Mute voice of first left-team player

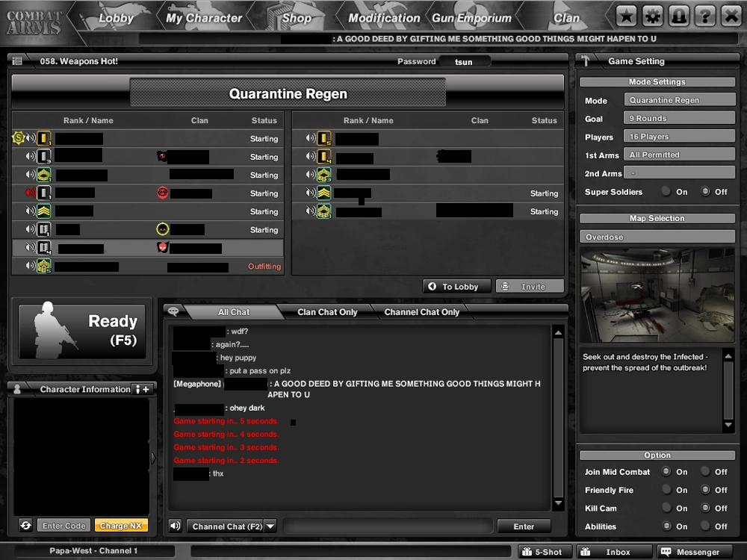point(31,138)
